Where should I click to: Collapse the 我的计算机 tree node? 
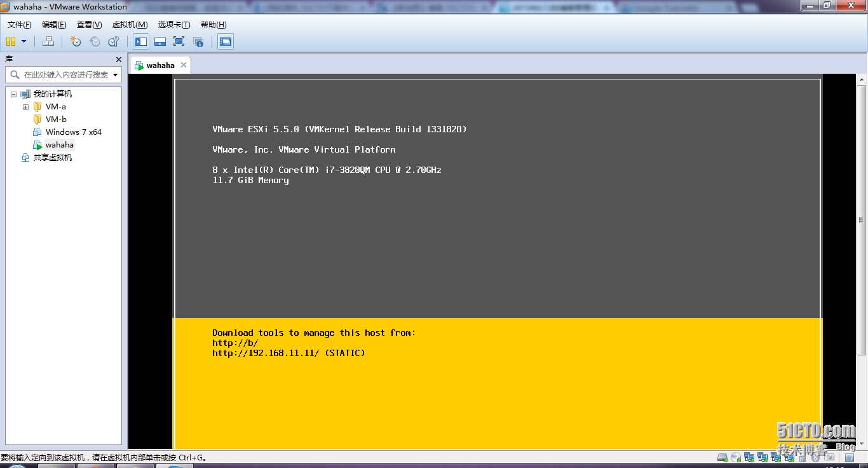click(x=13, y=94)
